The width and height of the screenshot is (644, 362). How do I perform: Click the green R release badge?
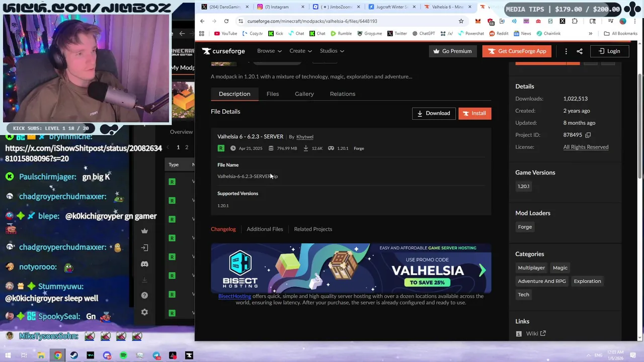point(221,148)
